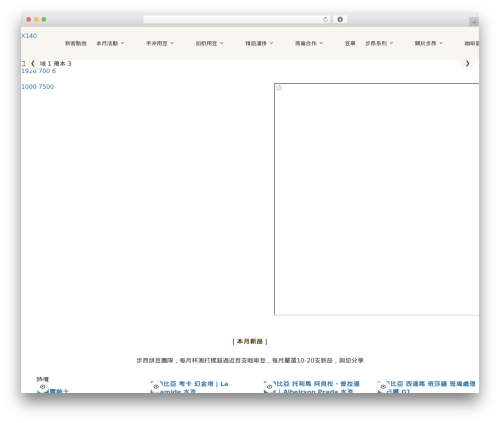The width and height of the screenshot is (500, 423).
Task: Open the 豆單 menu item
Action: pos(350,43)
